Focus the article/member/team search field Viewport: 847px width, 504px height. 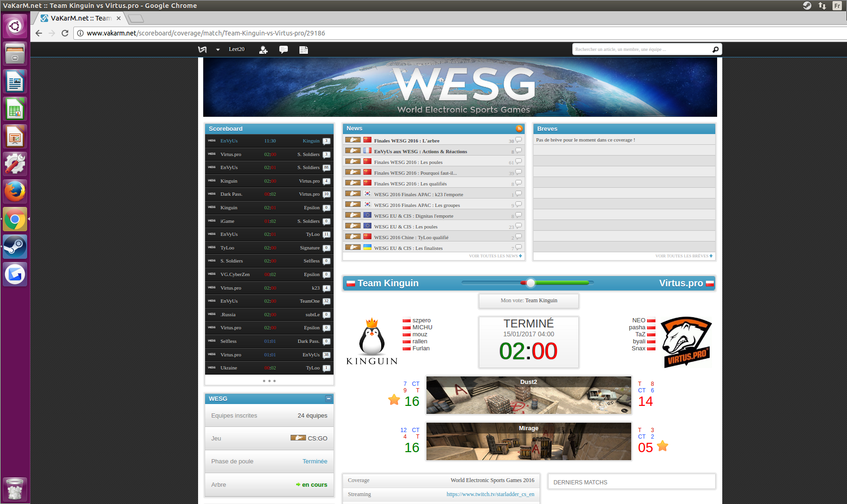point(642,49)
